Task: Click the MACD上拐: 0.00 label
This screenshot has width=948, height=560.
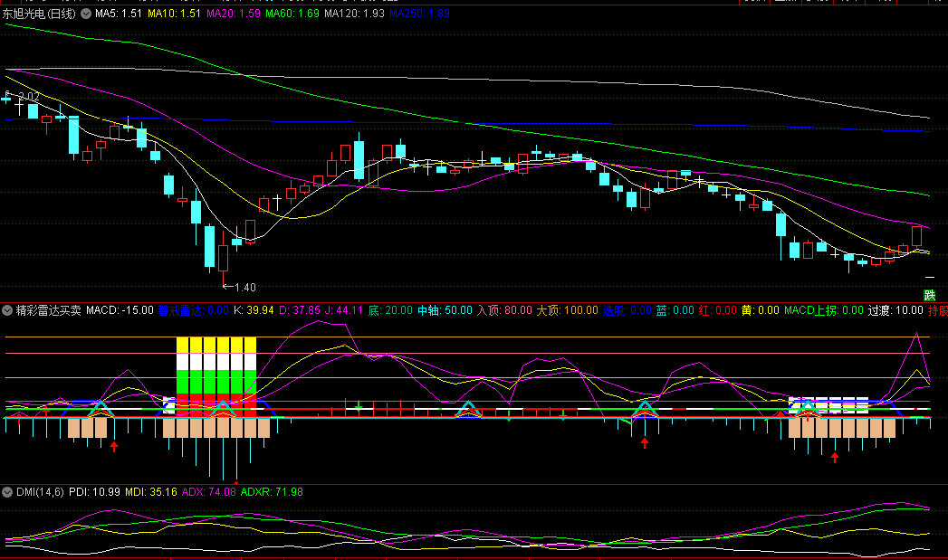Action: click(x=823, y=310)
